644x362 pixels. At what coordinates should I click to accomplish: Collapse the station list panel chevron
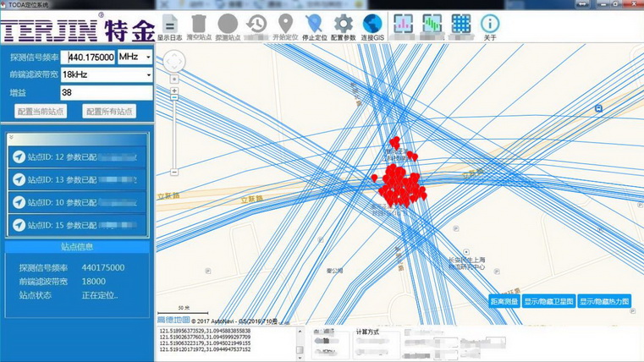pos(11,136)
